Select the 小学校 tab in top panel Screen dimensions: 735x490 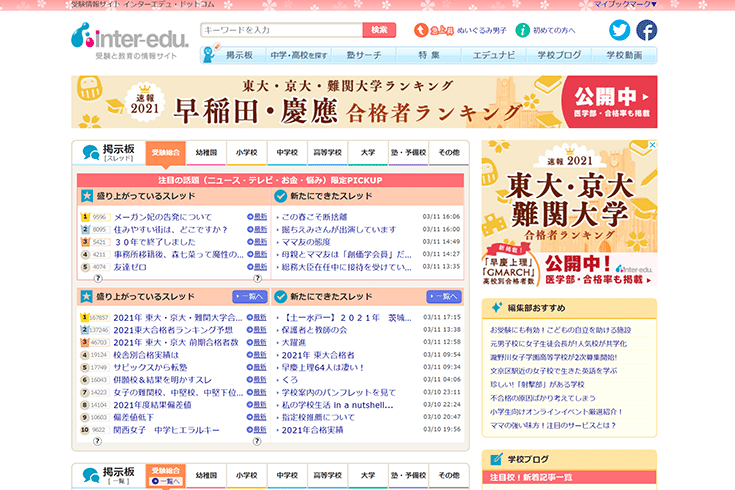pos(247,153)
